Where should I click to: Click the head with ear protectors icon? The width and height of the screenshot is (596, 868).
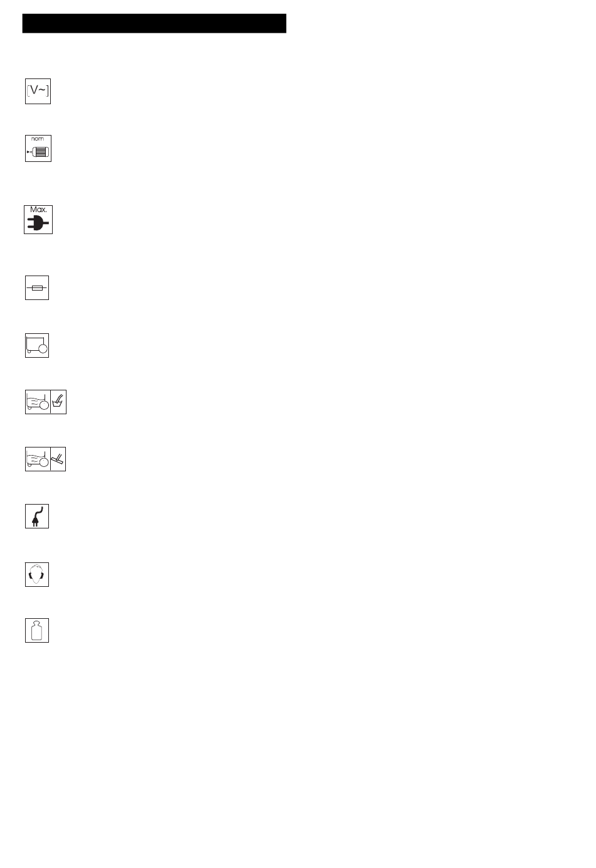[x=37, y=574]
